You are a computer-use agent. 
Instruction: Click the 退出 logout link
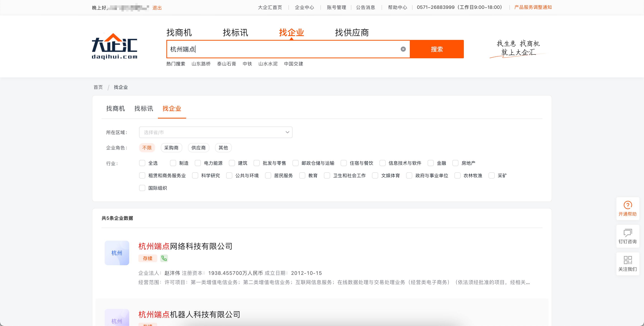tap(157, 7)
